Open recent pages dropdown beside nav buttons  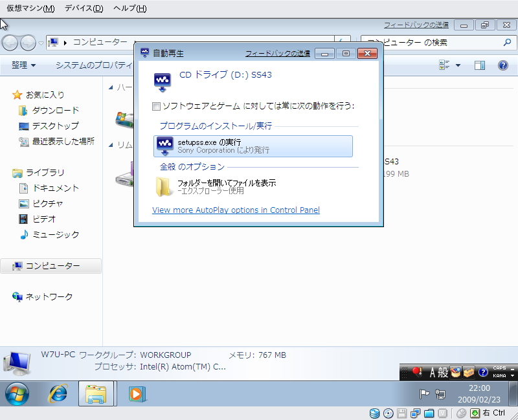41,43
